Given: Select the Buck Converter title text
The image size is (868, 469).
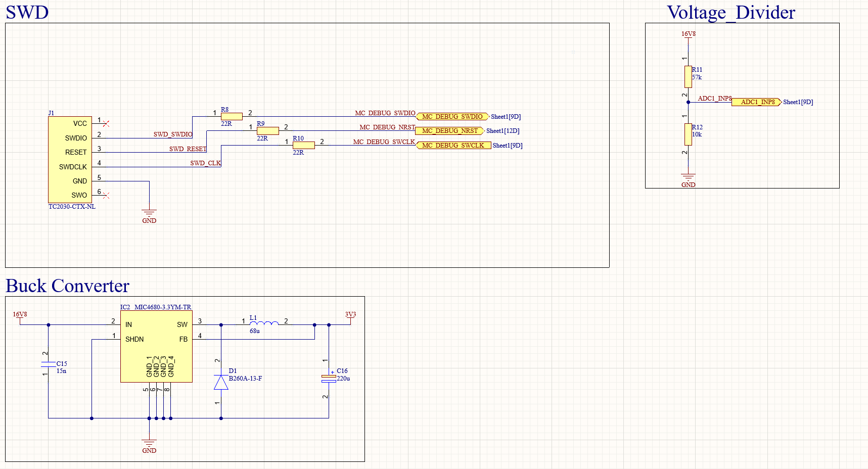Looking at the screenshot, I should coord(68,286).
